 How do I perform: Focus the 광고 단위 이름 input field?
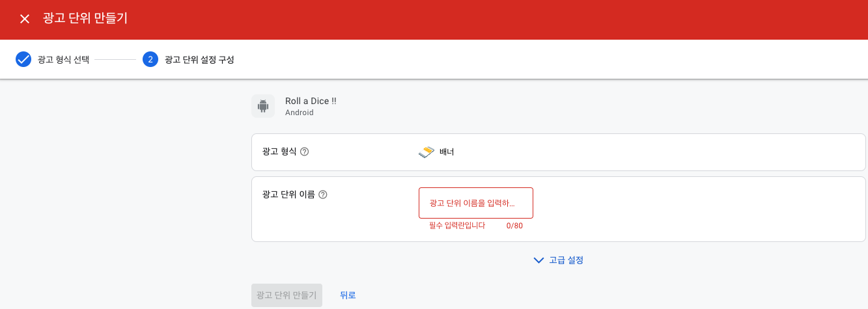click(x=476, y=203)
